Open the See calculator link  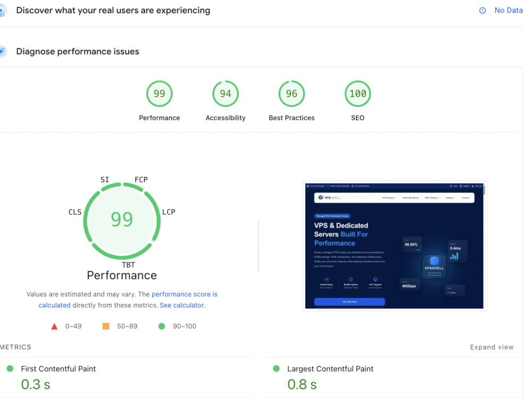182,305
